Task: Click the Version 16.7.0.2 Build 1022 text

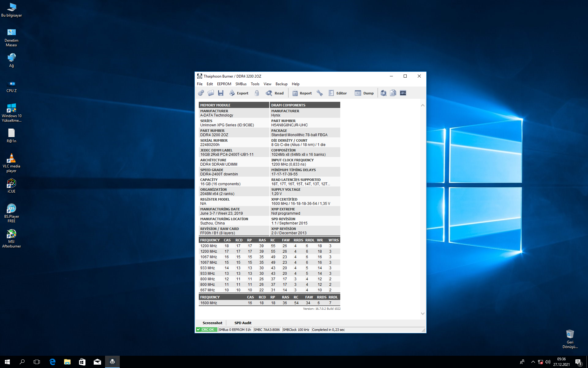Action: 322,309
